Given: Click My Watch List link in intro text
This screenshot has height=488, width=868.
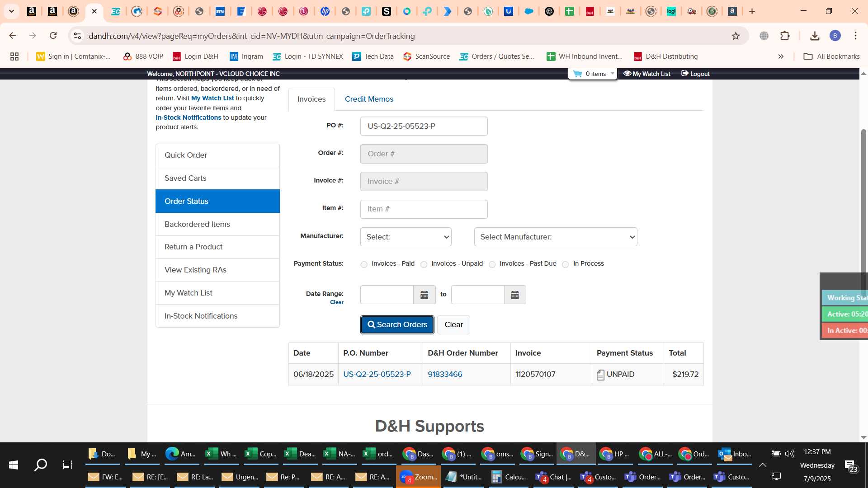Looking at the screenshot, I should click(212, 98).
